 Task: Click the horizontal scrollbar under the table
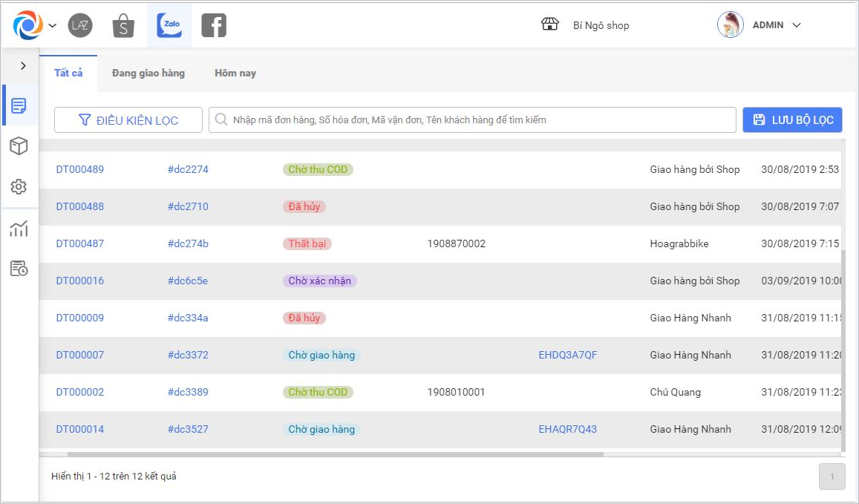(x=334, y=454)
